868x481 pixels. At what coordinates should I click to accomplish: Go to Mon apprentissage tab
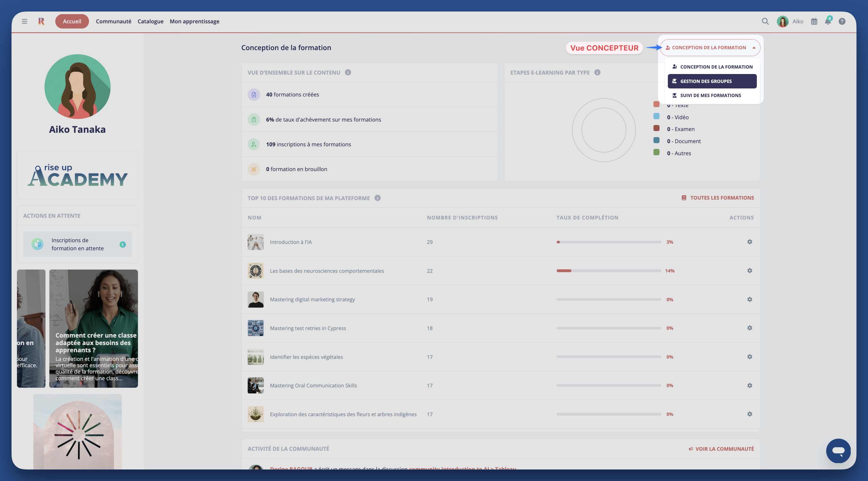tap(194, 21)
